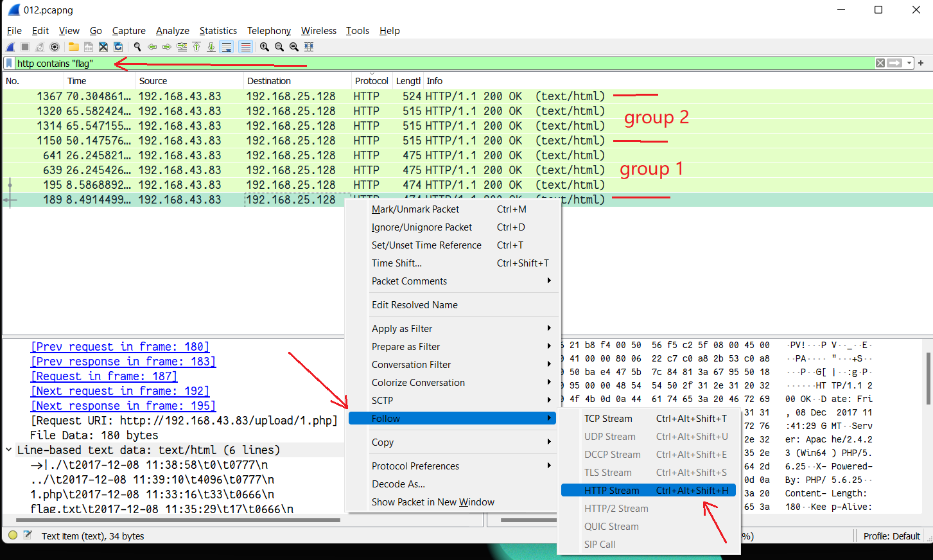Click the open capture file folder icon
Image resolution: width=933 pixels, height=560 pixels.
pyautogui.click(x=74, y=47)
